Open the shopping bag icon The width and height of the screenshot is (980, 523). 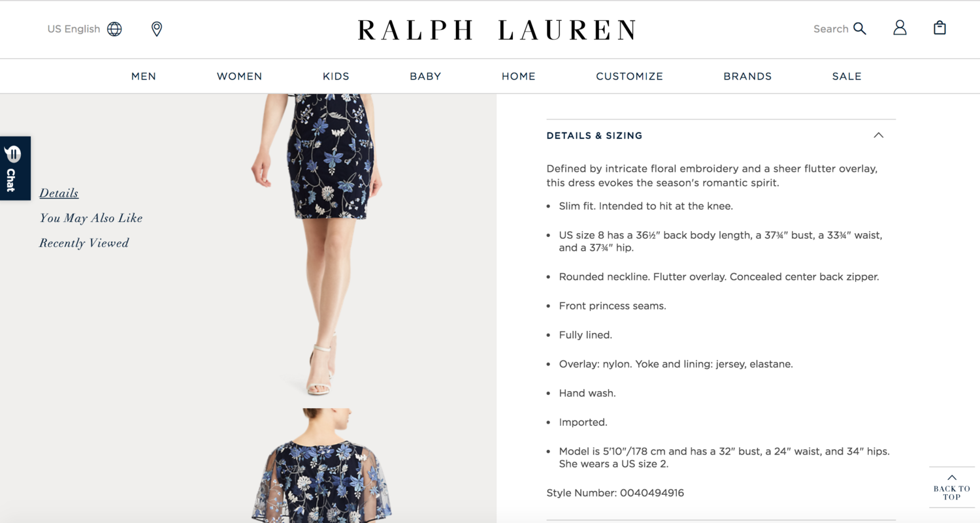click(x=939, y=27)
